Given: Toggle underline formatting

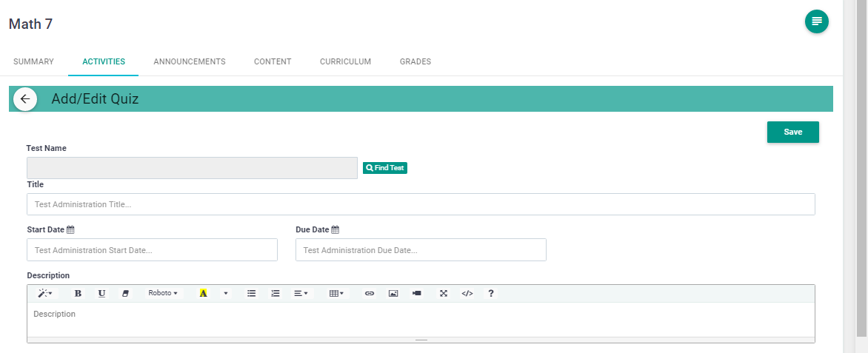Looking at the screenshot, I should click(x=102, y=293).
